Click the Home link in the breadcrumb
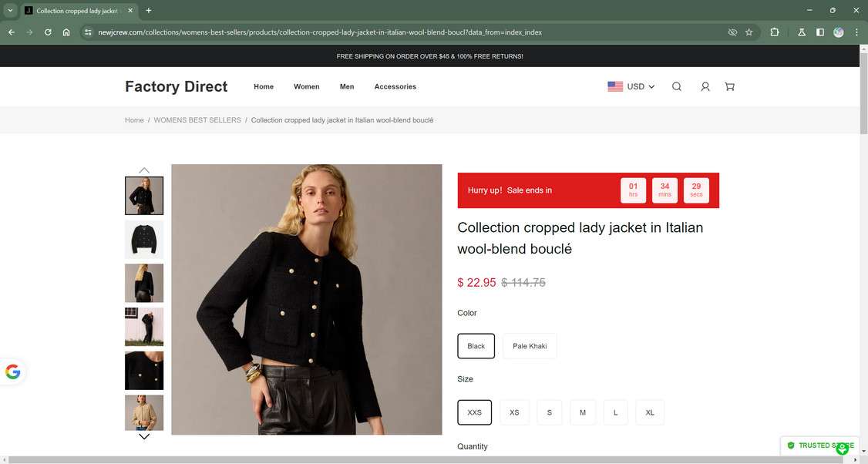Screen dimensions: 868x464 [x=133, y=120]
